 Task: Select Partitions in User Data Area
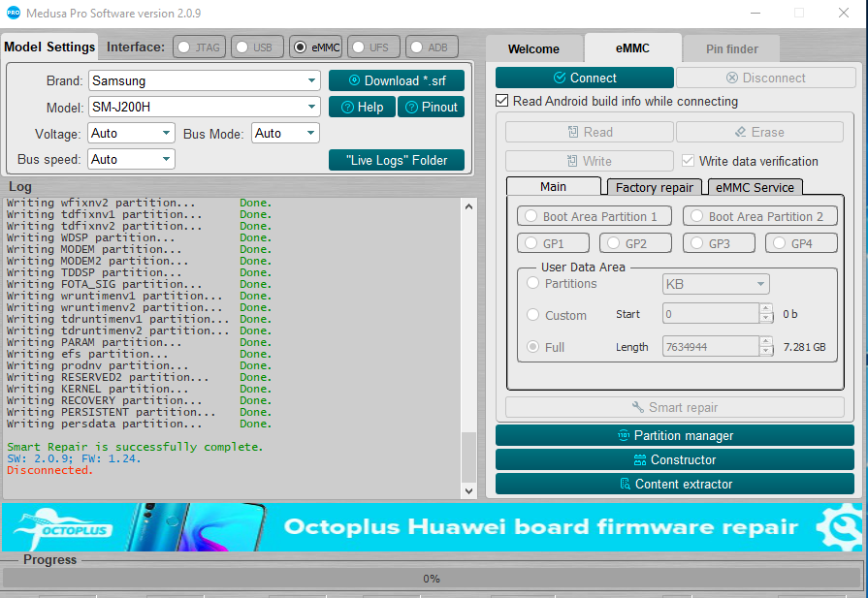pos(533,283)
